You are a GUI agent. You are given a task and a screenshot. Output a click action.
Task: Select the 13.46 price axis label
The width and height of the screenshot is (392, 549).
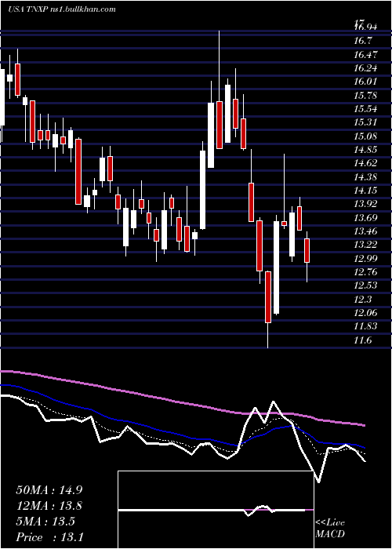pyautogui.click(x=366, y=231)
